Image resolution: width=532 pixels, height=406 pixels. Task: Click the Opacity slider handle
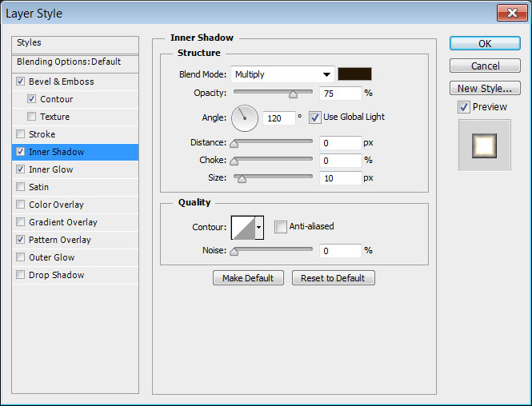293,94
